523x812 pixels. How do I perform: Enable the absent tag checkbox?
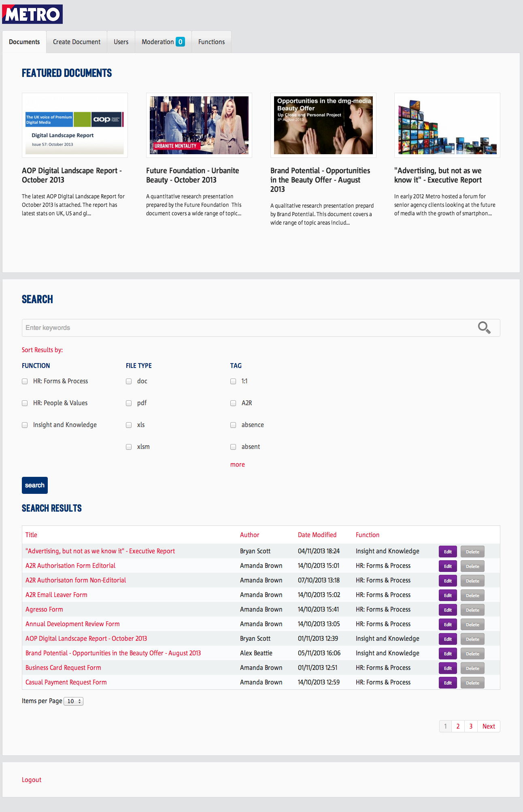tap(233, 447)
